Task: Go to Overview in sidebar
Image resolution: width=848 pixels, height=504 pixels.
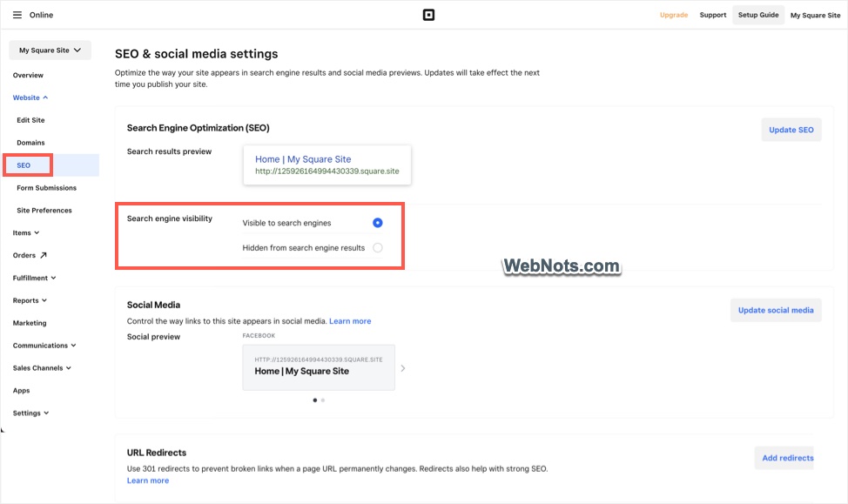Action: pos(28,75)
